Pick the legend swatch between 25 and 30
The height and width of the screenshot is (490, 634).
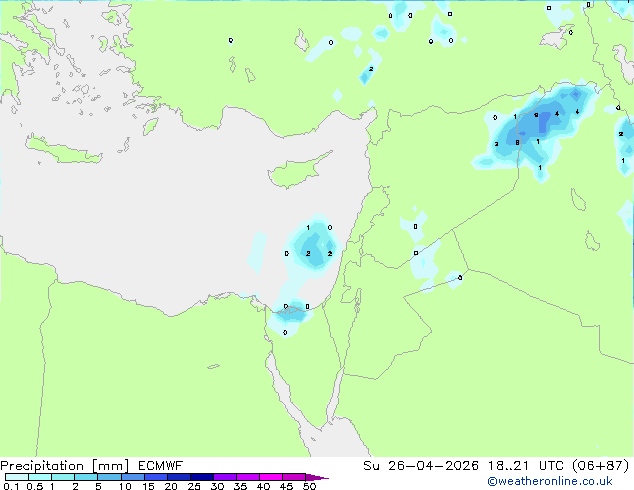tap(201, 477)
